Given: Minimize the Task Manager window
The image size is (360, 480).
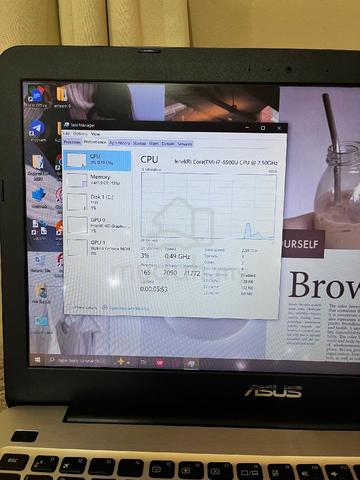Looking at the screenshot, I should click(247, 127).
